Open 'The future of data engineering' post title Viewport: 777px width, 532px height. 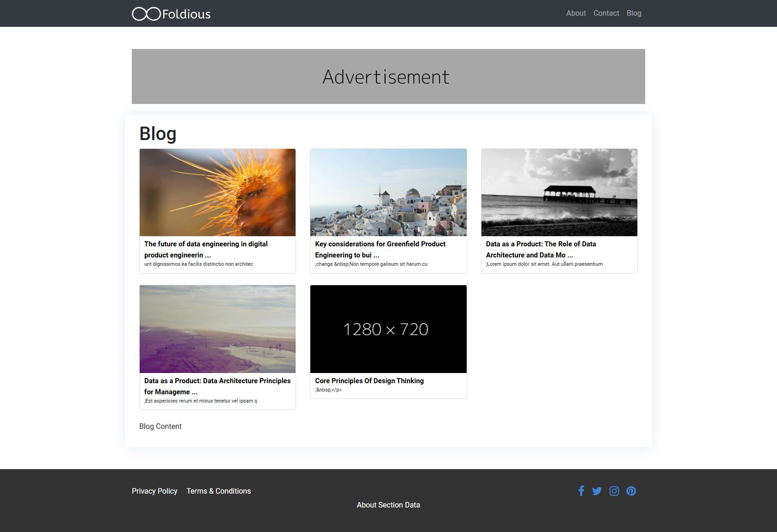click(x=206, y=249)
